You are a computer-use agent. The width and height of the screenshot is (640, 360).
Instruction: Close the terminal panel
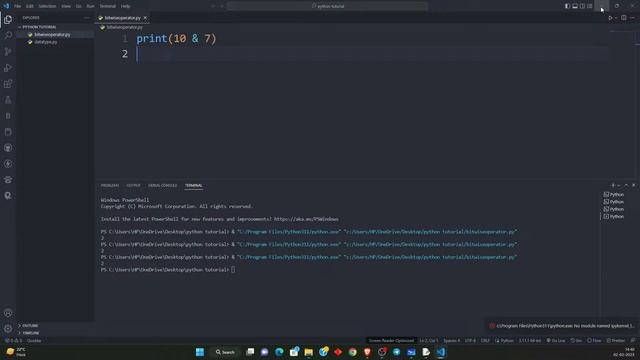pos(633,185)
